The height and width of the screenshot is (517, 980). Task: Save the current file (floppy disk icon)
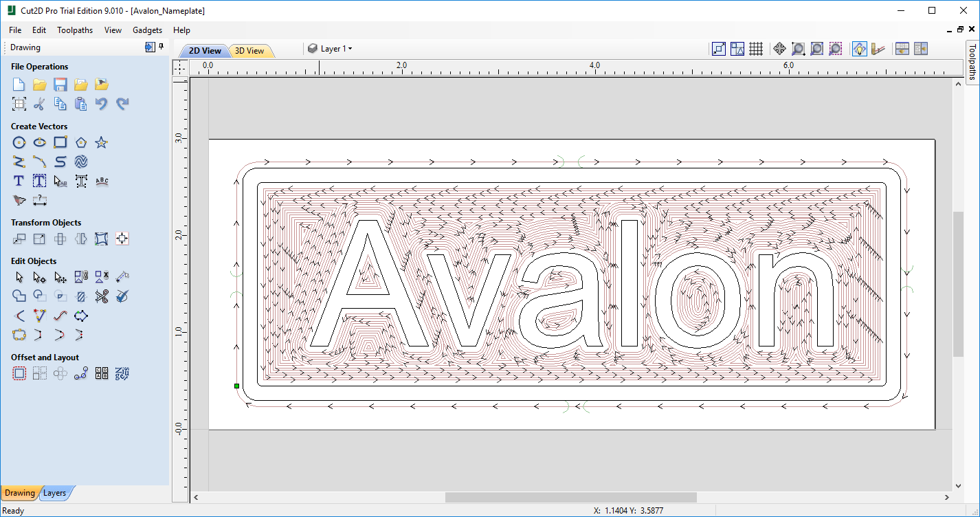(x=60, y=85)
